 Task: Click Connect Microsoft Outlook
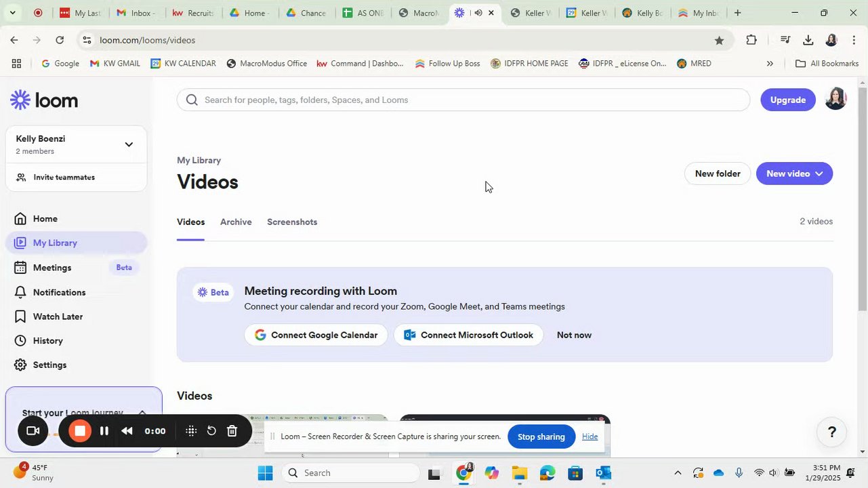(x=468, y=335)
